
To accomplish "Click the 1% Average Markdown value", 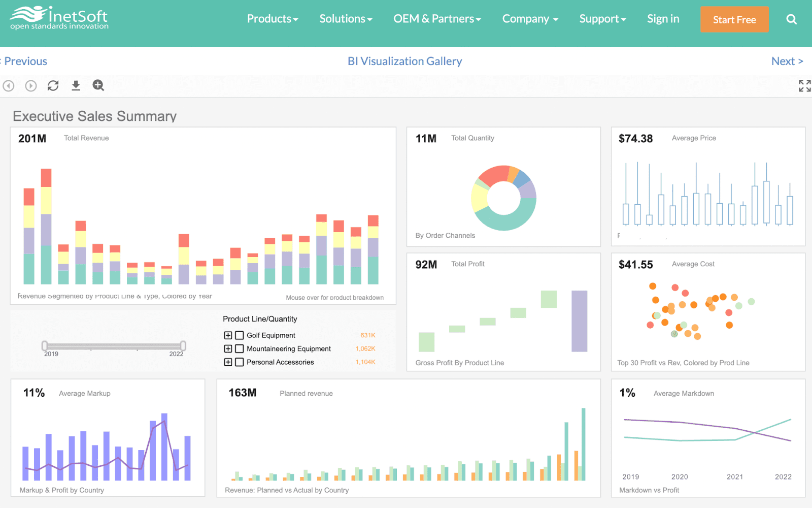I will (x=627, y=393).
